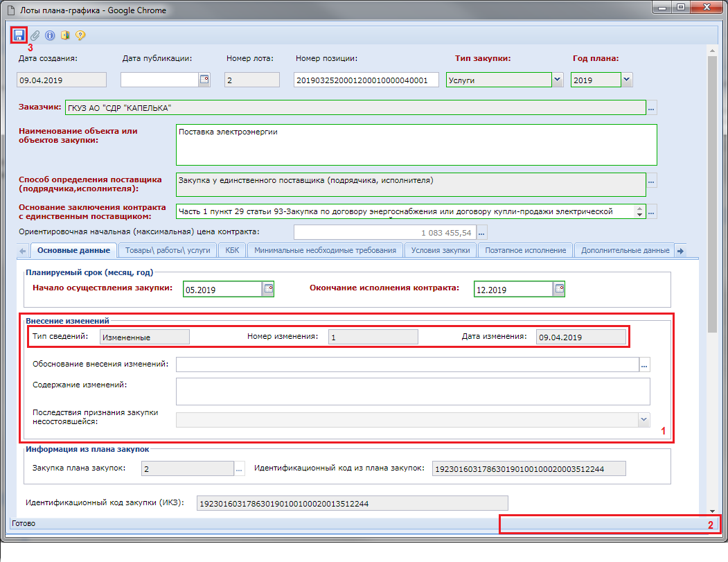Viewport: 728px width, 562px height.
Task: Click ellipsis button next to Заказчик field
Action: point(651,108)
